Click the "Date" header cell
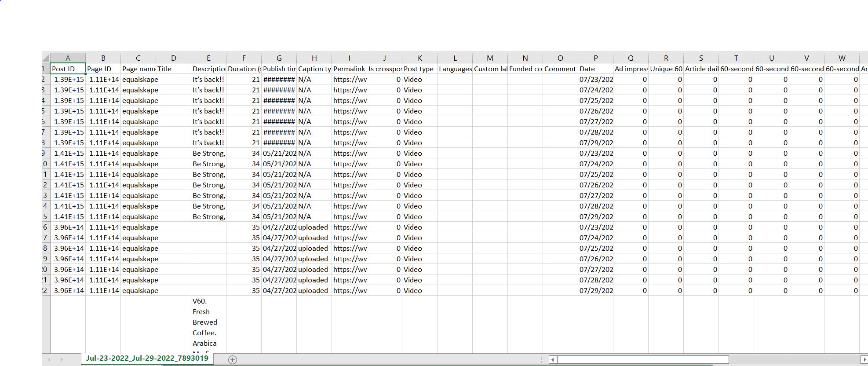This screenshot has height=366, width=868. [595, 69]
